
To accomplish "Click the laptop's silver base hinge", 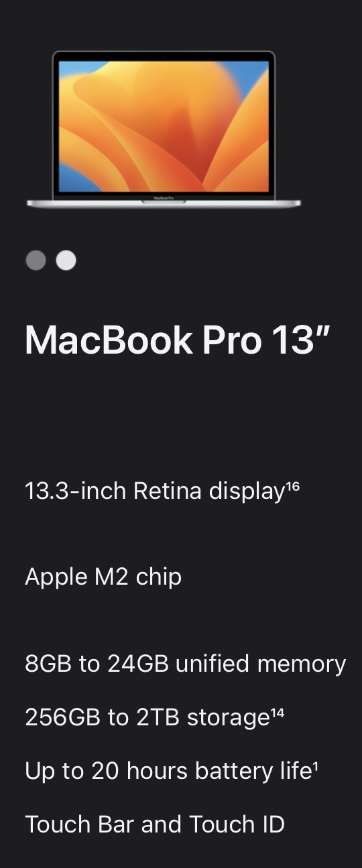I will point(164,202).
